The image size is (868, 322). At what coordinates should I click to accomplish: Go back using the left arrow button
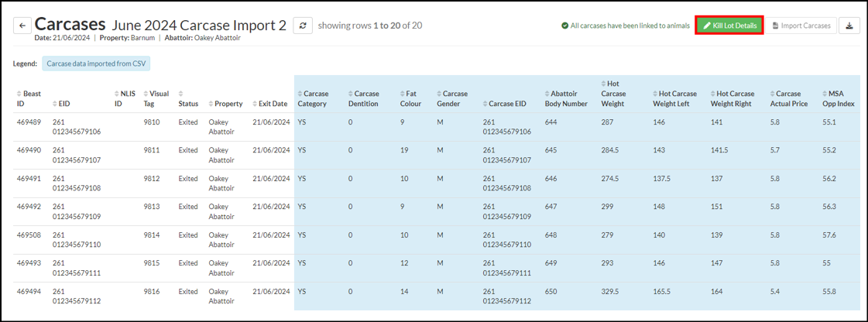pyautogui.click(x=22, y=26)
